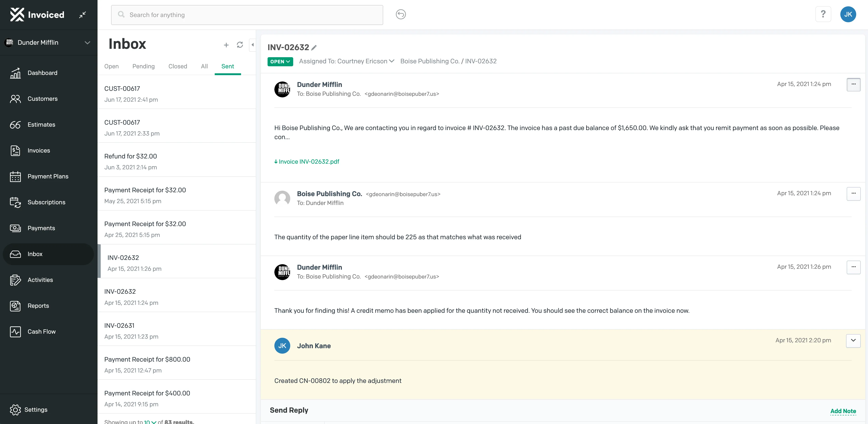Edit INV-02632 title with pencil icon
The image size is (868, 424).
click(x=314, y=48)
